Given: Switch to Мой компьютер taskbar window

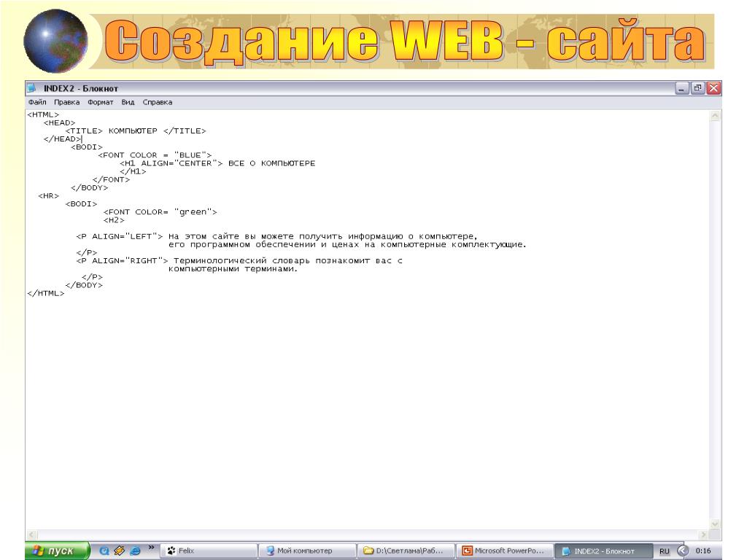Looking at the screenshot, I should point(307,551).
